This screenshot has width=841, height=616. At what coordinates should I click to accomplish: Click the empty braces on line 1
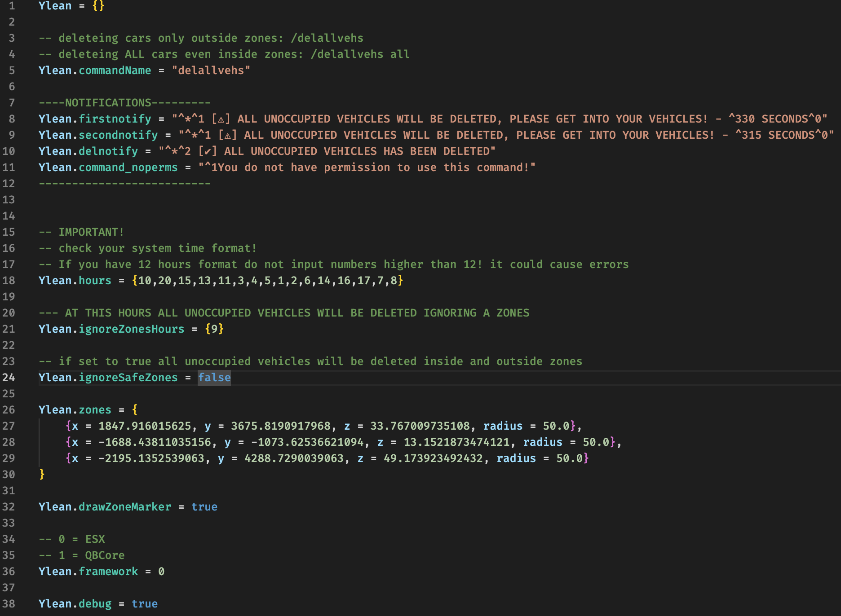click(98, 6)
